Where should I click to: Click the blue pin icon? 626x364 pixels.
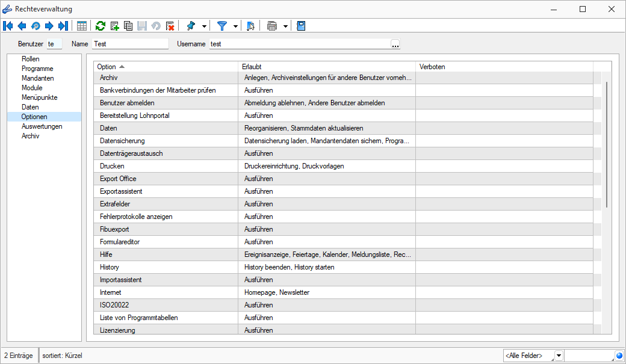click(191, 26)
